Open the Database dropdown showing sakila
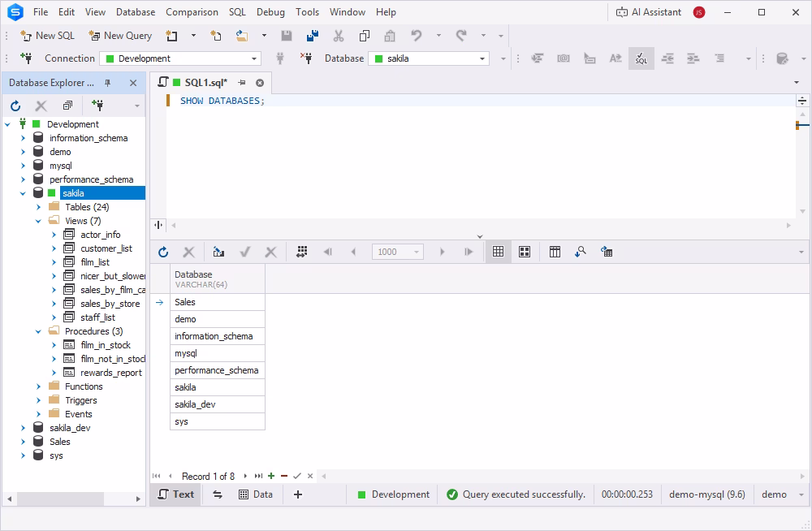812x531 pixels. (x=429, y=58)
